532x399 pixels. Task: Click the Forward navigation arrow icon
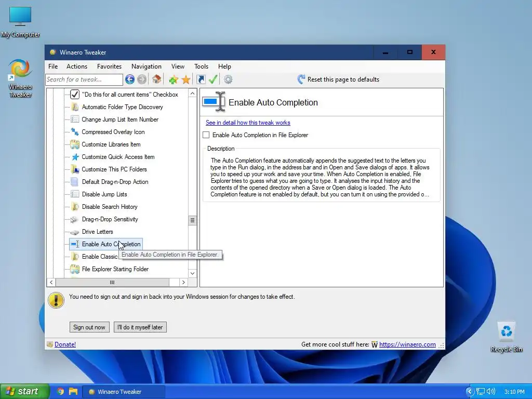142,79
